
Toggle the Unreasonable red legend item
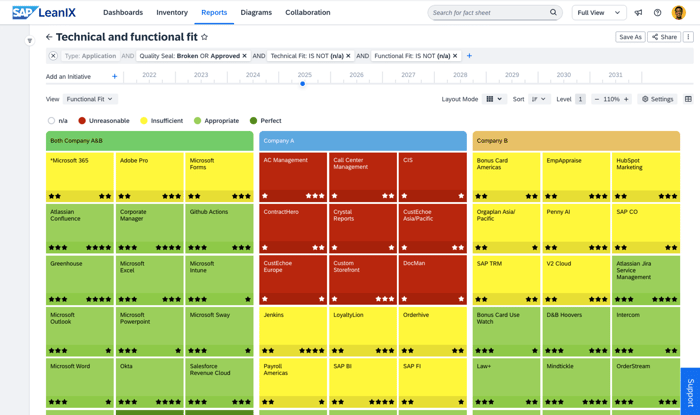[x=104, y=120]
